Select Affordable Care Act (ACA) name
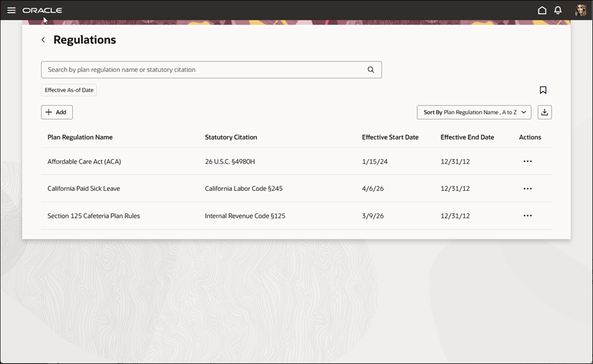Screen dimensions: 593x364 84,161
